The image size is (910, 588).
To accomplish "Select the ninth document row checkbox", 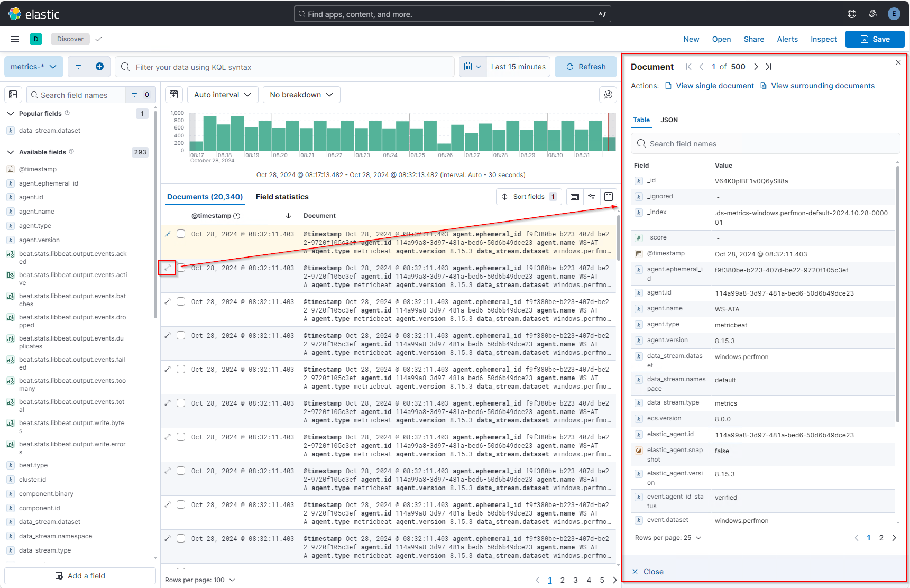I will pos(181,504).
